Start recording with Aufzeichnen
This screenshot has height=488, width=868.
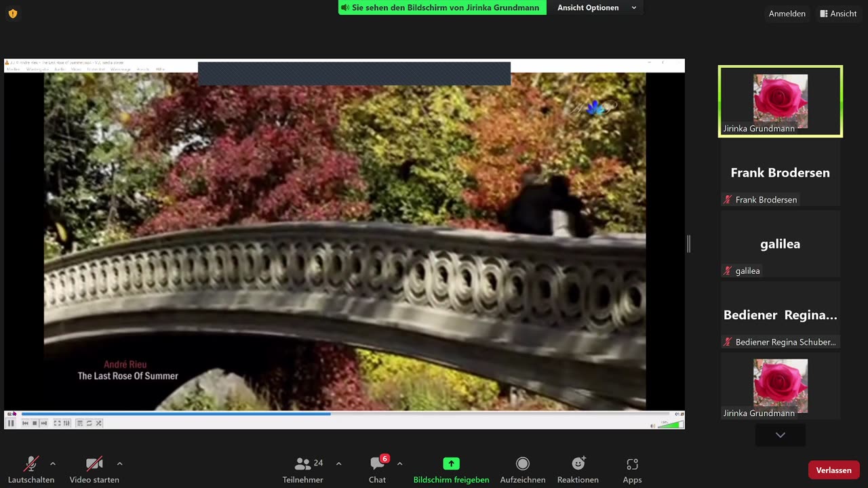[523, 469]
